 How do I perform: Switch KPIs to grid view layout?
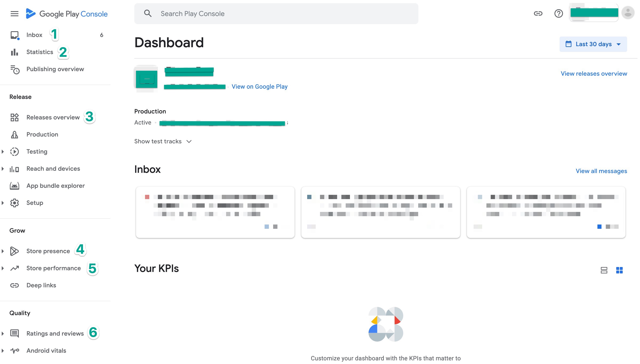619,270
